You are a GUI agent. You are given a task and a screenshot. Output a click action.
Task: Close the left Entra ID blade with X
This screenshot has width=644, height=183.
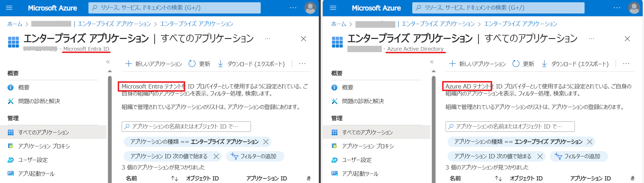coord(303,39)
